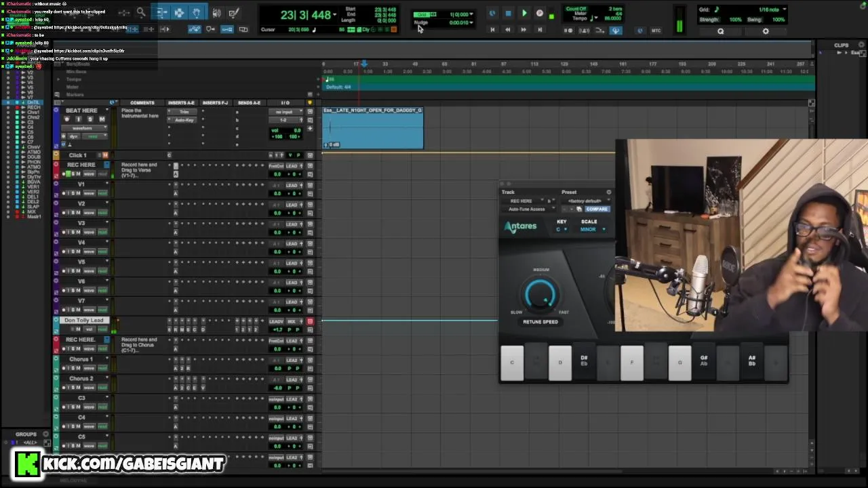Toggle input monitoring on BEAT HERE track

click(x=78, y=119)
